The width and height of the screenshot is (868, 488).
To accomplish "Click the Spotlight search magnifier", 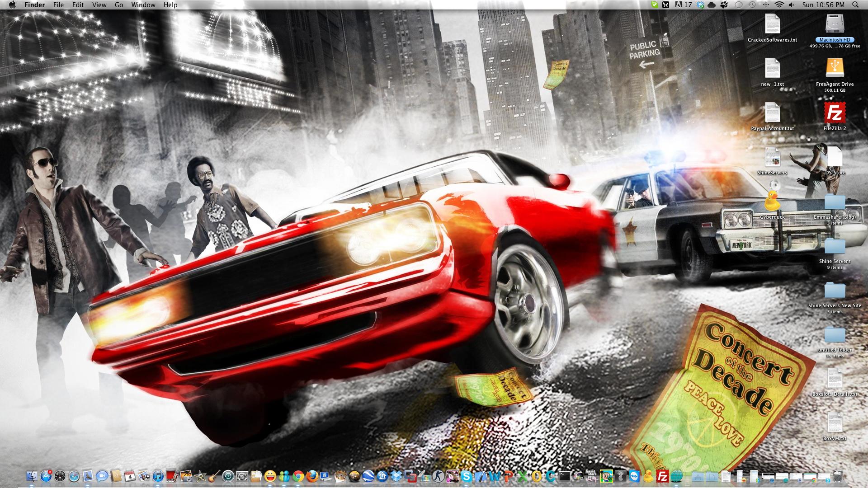I will (855, 5).
